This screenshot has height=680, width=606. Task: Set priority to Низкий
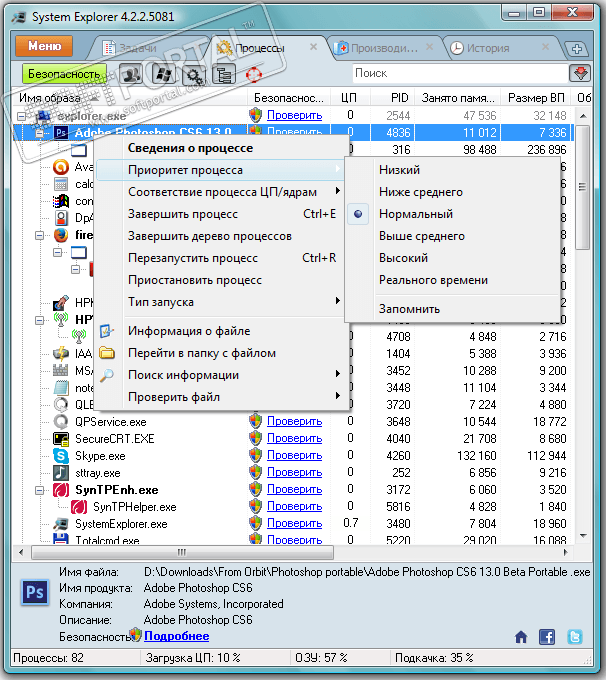coord(452,170)
